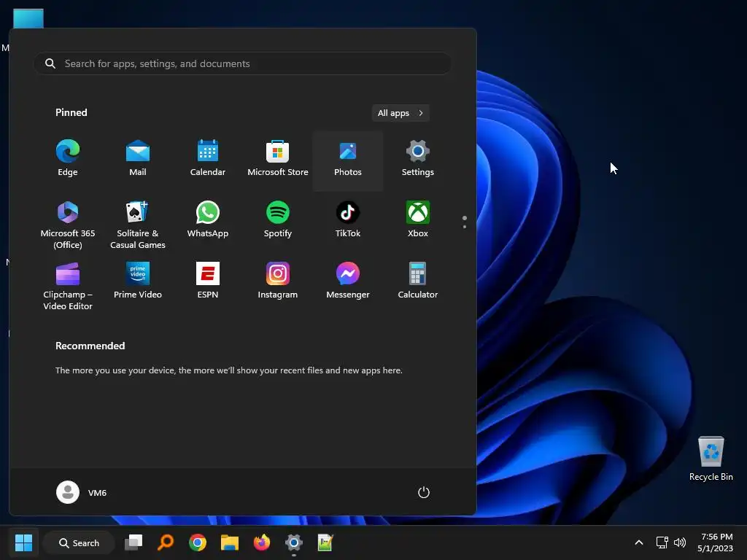The width and height of the screenshot is (747, 560).
Task: Open Clipchamp Video Editor
Action: [68, 286]
